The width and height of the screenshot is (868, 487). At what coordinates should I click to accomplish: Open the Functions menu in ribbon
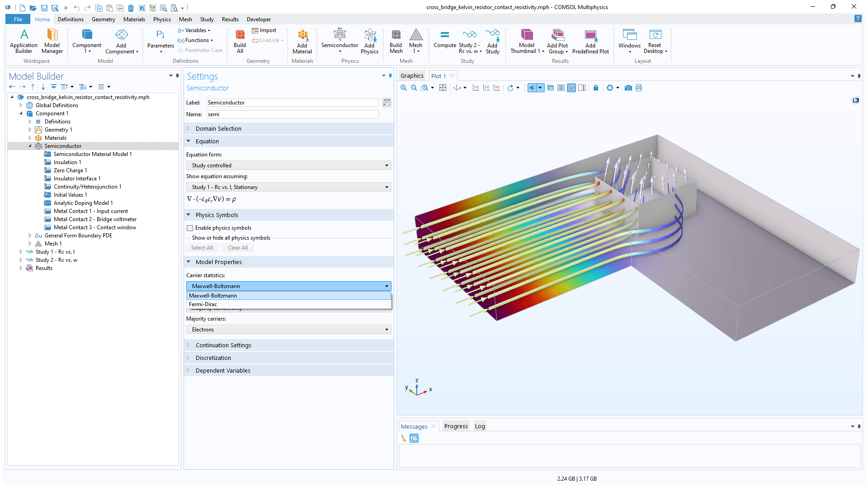[195, 40]
